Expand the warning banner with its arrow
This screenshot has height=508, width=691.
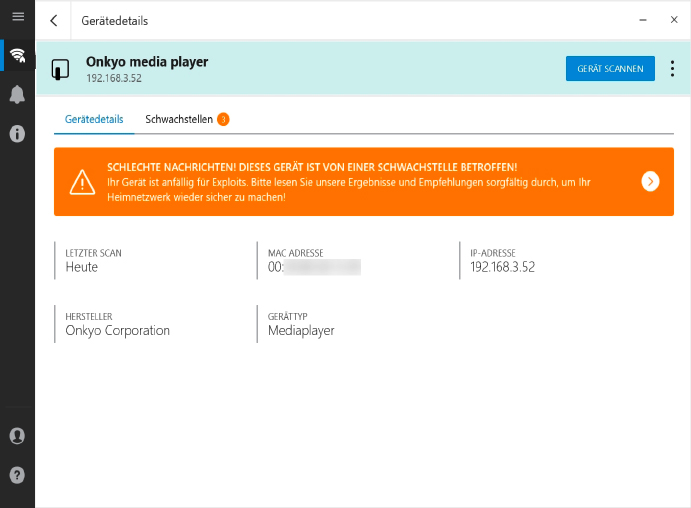point(650,181)
